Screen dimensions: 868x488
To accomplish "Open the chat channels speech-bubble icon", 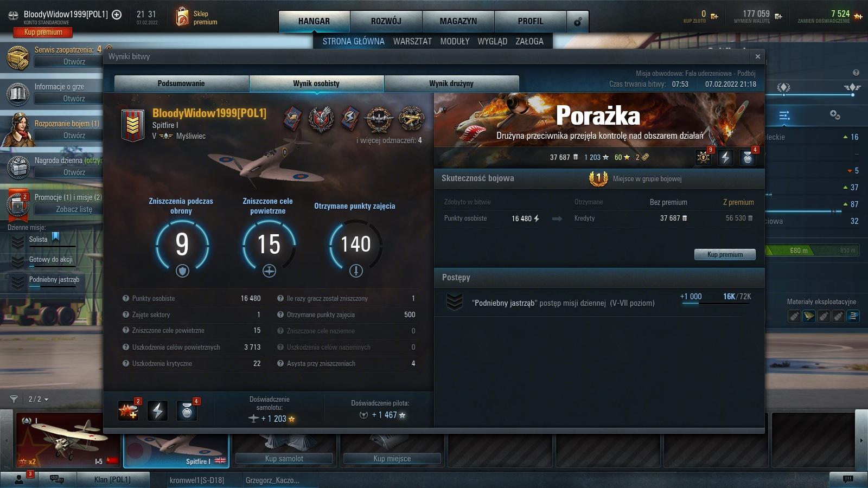I will point(56,479).
